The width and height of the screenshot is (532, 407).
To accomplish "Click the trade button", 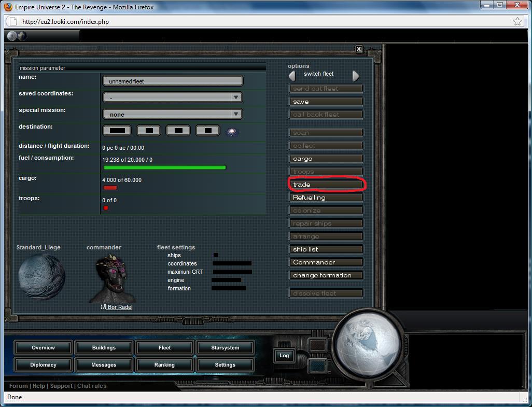I will [x=326, y=185].
